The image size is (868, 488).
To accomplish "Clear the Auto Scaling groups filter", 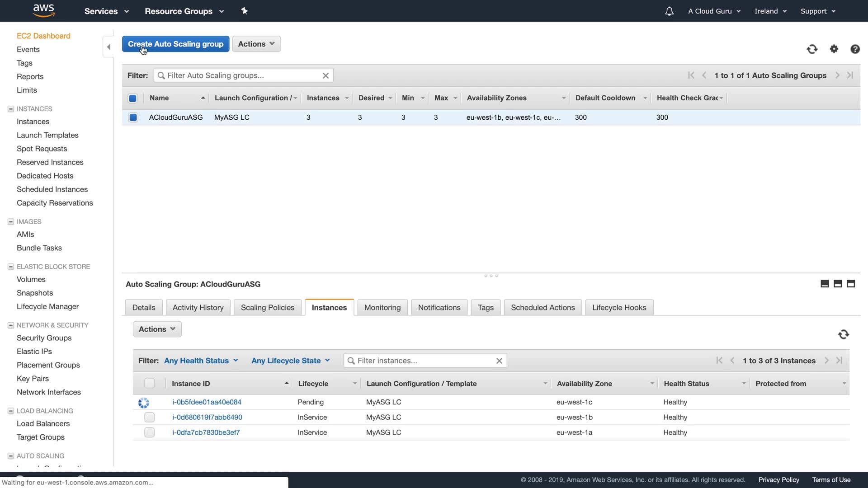I will pos(325,75).
